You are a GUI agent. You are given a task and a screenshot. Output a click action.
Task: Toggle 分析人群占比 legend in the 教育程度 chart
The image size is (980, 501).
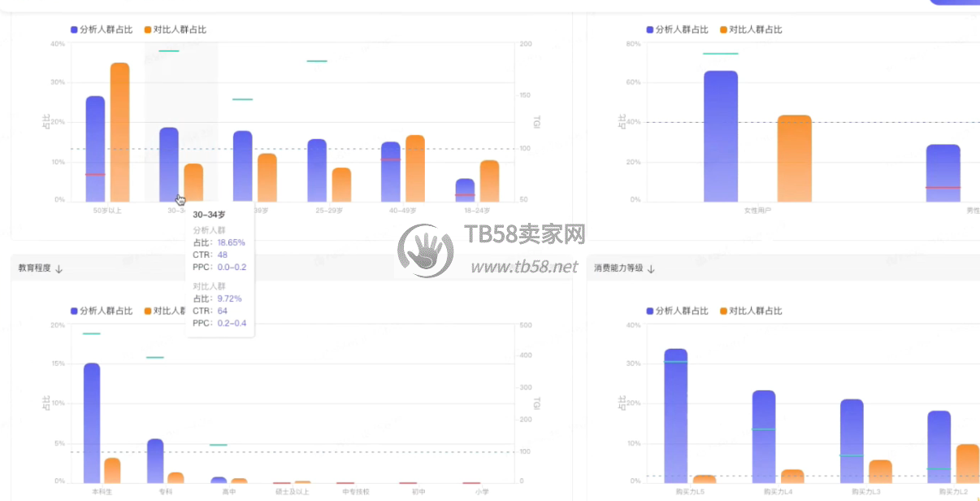(x=102, y=311)
